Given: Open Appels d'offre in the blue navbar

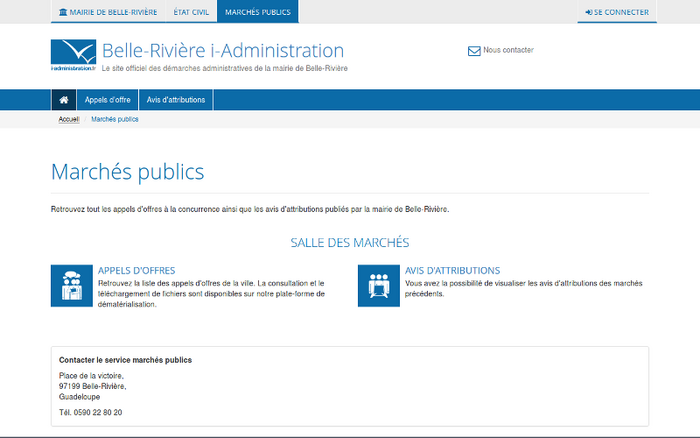Looking at the screenshot, I should (x=107, y=100).
